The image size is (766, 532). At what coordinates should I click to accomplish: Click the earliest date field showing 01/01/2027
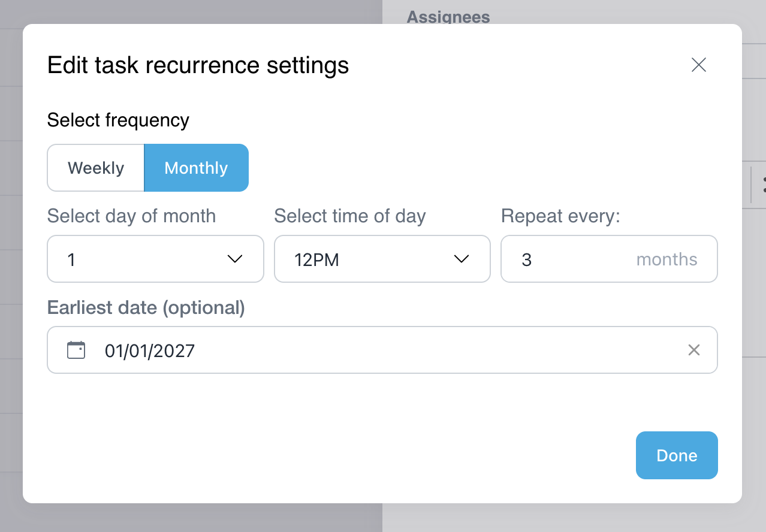(382, 350)
